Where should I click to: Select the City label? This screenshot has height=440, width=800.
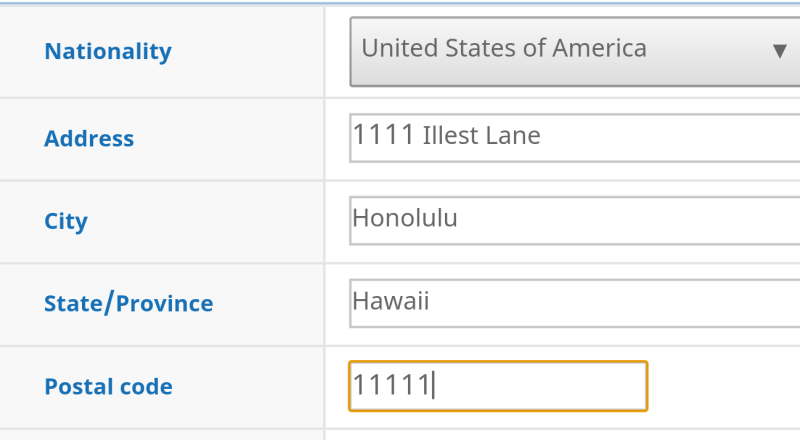point(66,221)
